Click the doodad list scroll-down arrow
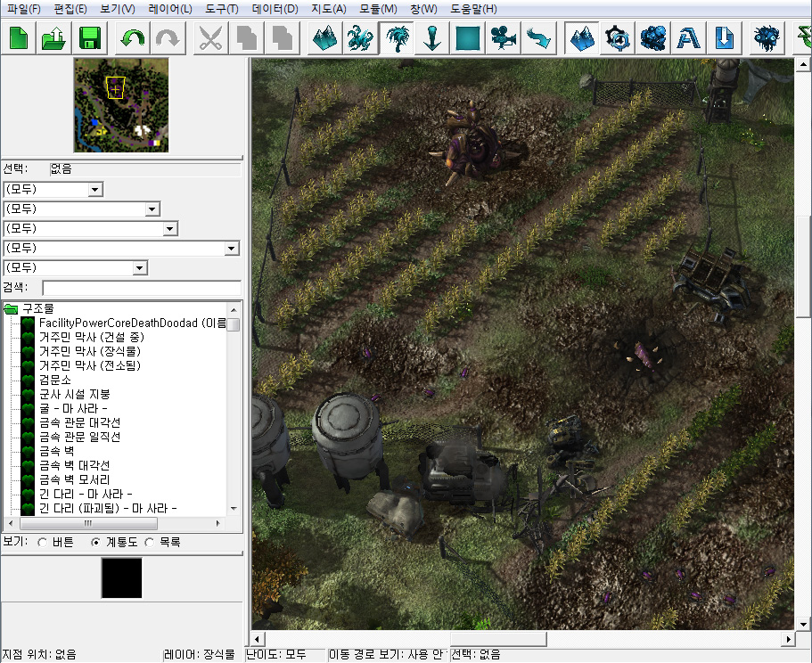The image size is (812, 663). pyautogui.click(x=234, y=509)
